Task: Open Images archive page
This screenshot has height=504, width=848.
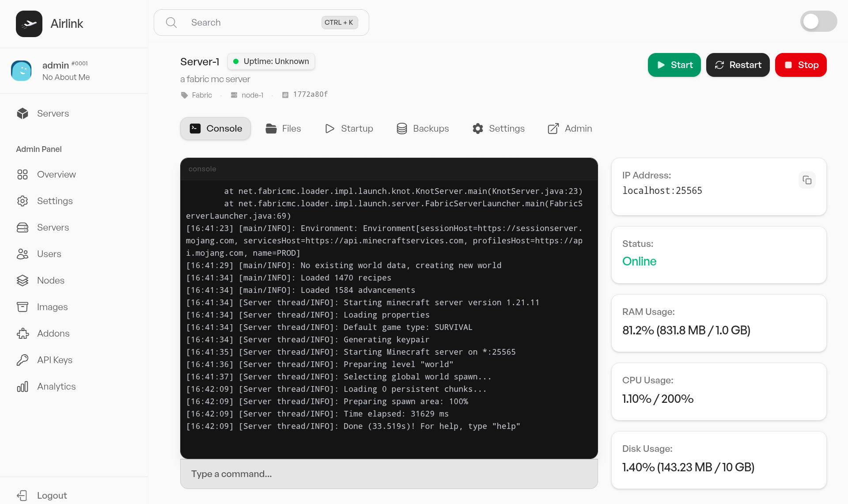Action: tap(52, 307)
